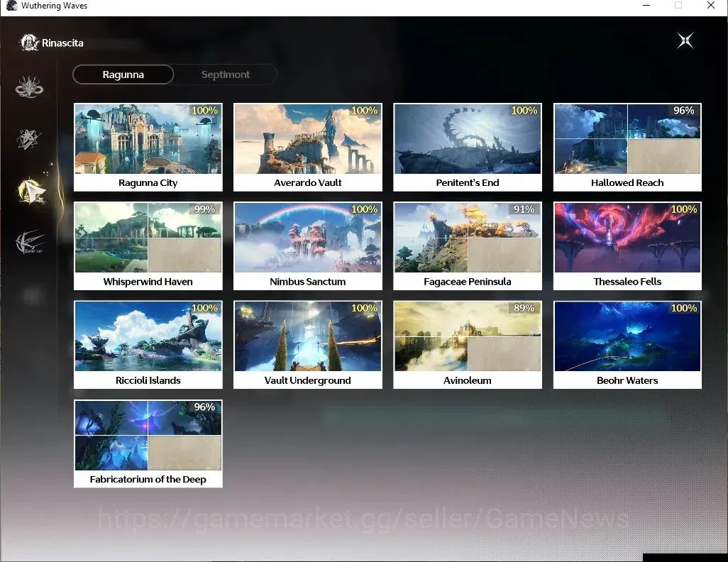Viewport: 728px width, 562px height.
Task: Open the Avinoleum area card
Action: [468, 345]
